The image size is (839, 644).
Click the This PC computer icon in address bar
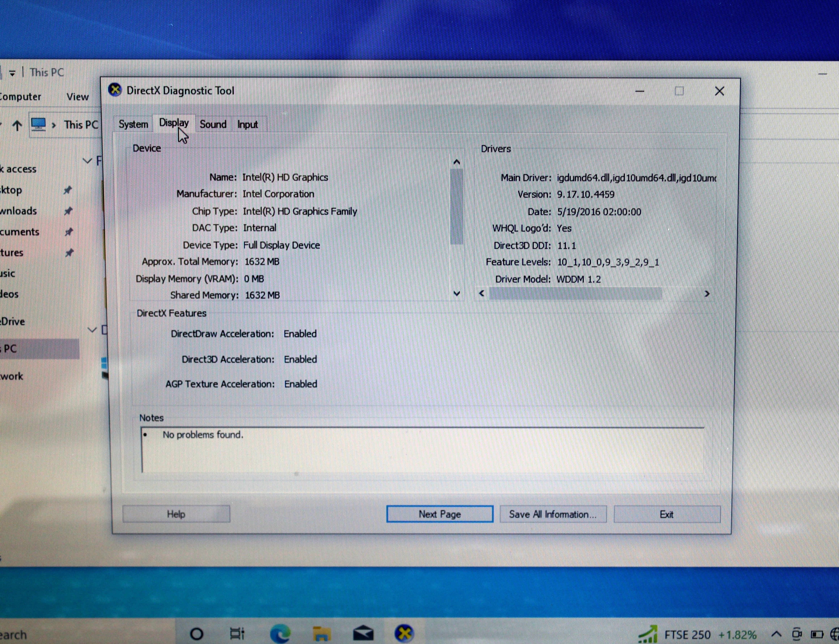pyautogui.click(x=38, y=124)
